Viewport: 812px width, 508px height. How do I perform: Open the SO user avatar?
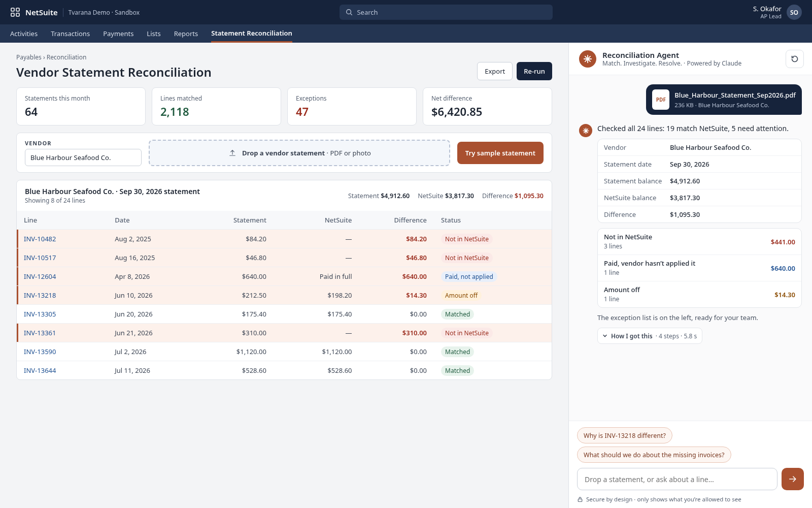(x=794, y=12)
